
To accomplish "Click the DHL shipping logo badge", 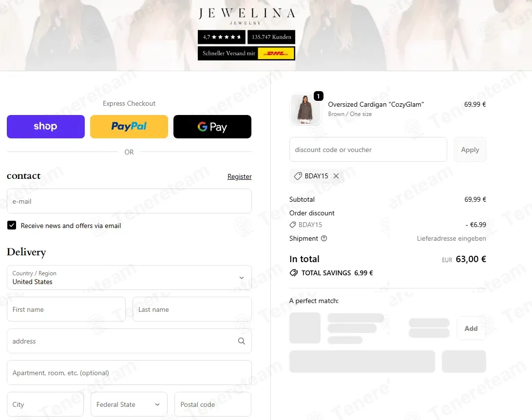I will [x=276, y=53].
